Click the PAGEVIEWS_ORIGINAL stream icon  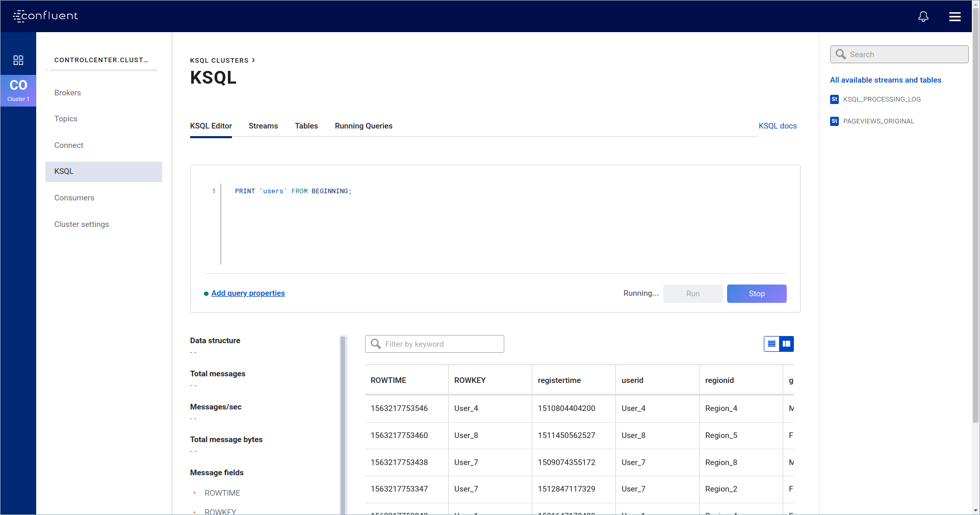click(834, 121)
